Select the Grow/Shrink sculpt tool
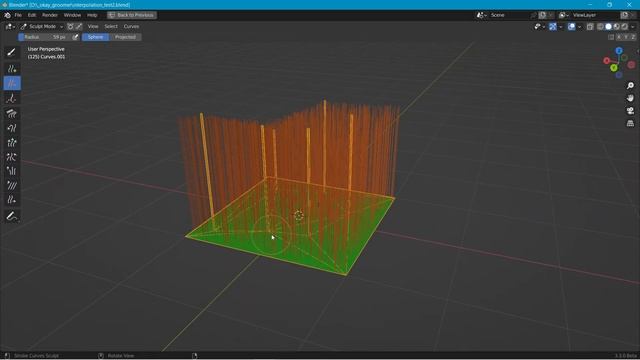640x360 pixels. pyautogui.click(x=12, y=142)
